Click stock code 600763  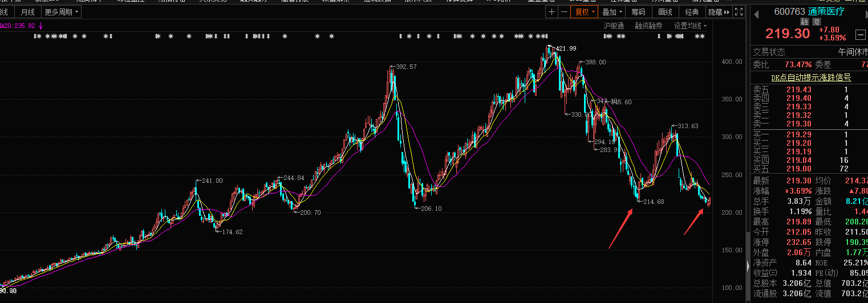(789, 11)
